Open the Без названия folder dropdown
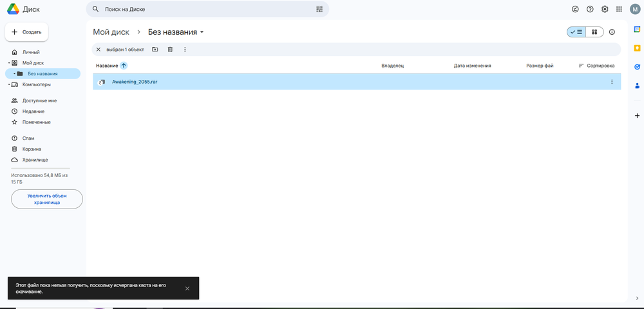Image resolution: width=644 pixels, height=309 pixels. coord(202,32)
